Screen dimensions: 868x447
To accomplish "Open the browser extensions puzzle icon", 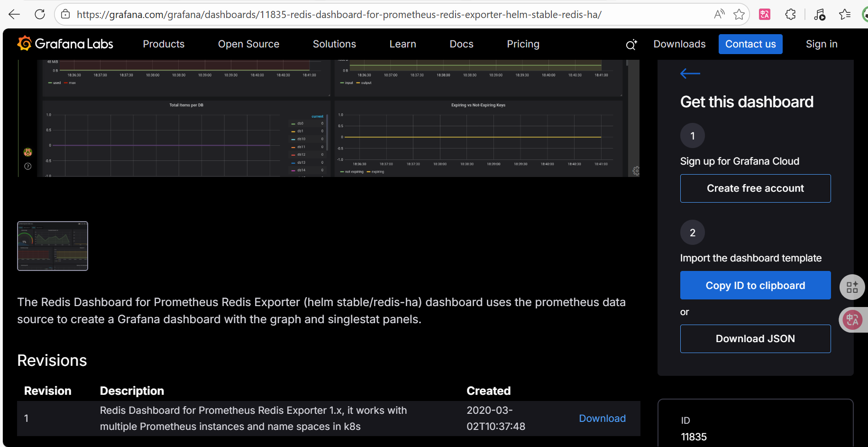I will [790, 14].
